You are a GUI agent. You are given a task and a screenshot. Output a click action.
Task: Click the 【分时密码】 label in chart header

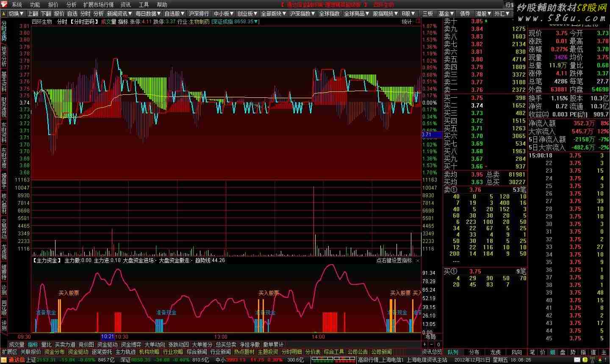pyautogui.click(x=84, y=22)
